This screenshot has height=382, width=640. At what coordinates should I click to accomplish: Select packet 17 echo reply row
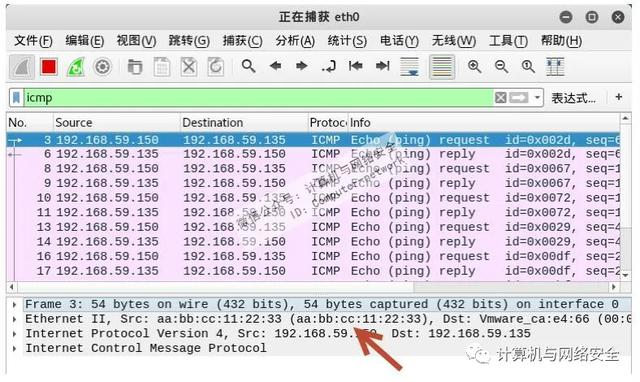(x=313, y=271)
